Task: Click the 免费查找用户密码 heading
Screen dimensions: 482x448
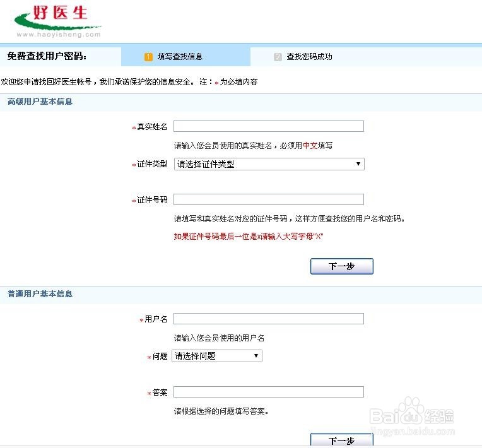Action: click(x=47, y=56)
